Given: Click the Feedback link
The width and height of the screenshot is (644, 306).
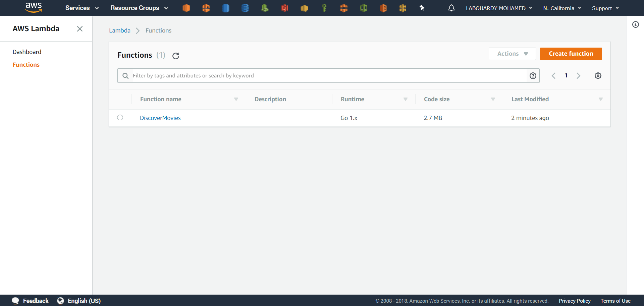Looking at the screenshot, I should point(36,301).
